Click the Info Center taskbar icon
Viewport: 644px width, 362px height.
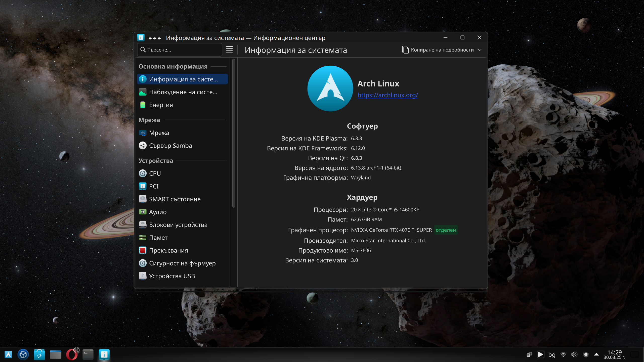[104, 354]
